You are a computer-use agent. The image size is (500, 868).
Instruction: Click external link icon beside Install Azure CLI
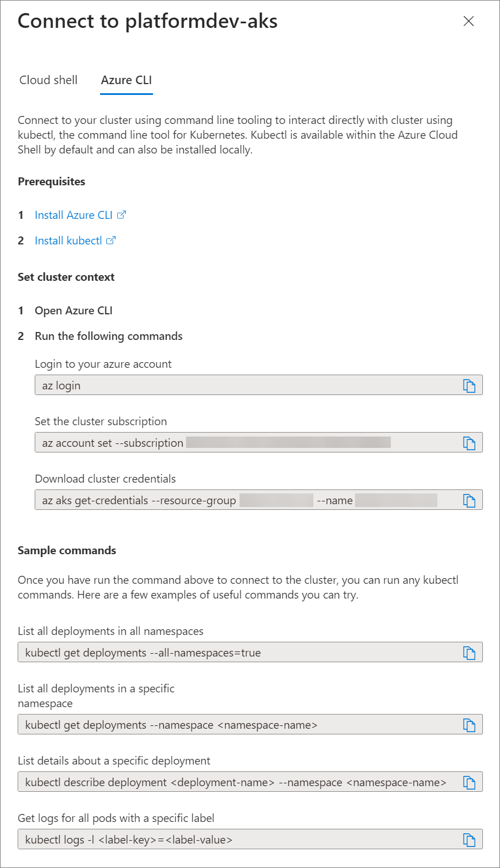(x=121, y=215)
